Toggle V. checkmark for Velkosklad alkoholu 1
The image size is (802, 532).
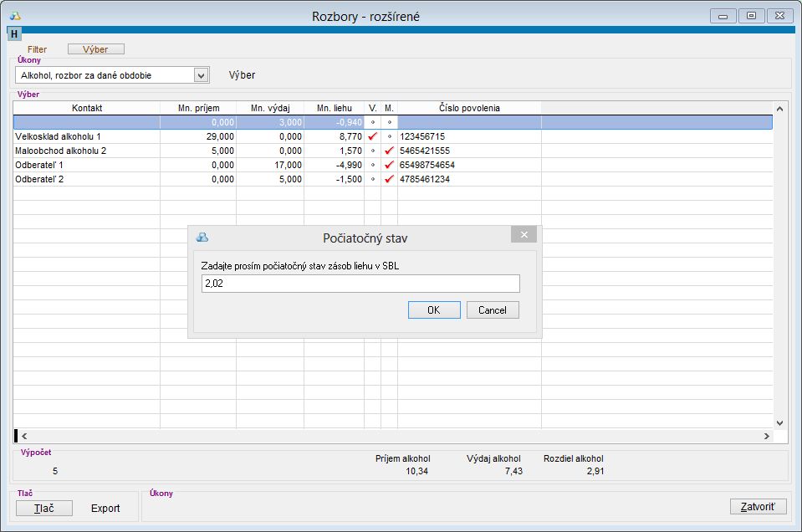coord(373,136)
